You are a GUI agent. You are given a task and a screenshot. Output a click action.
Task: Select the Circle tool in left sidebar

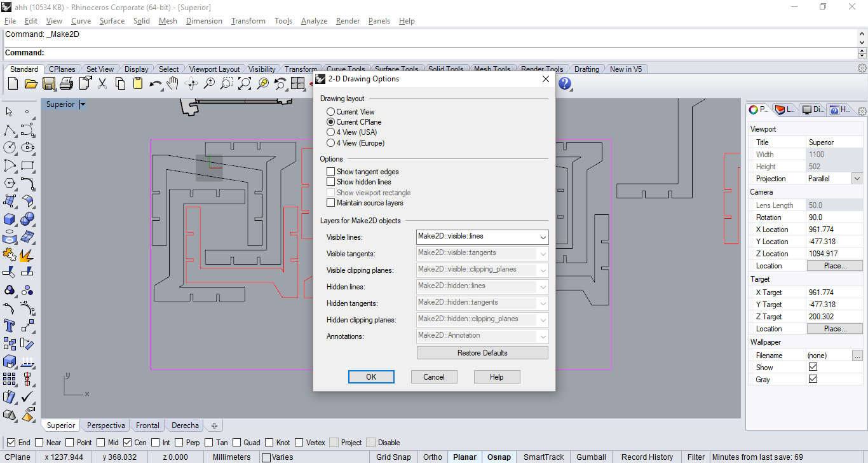pyautogui.click(x=10, y=148)
